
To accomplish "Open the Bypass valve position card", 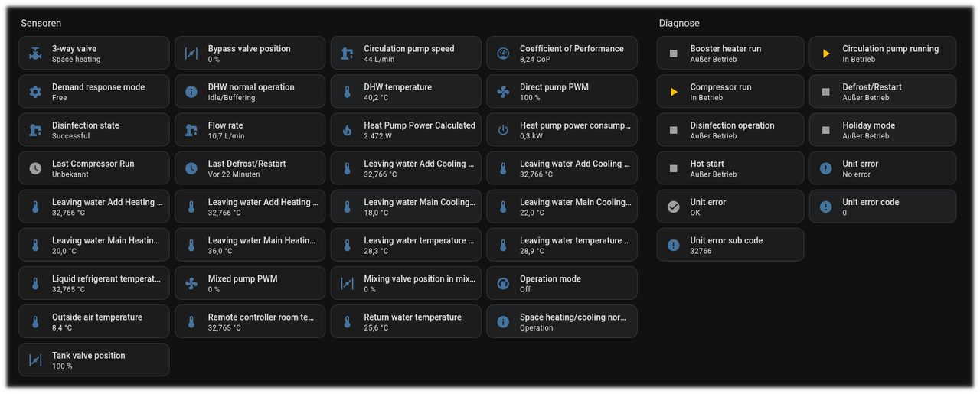I will click(250, 54).
